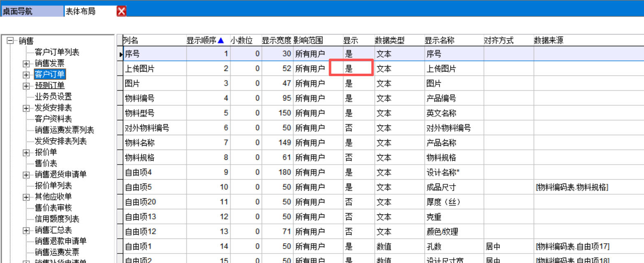Click the row indicator arrow beside 序号
Image resolution: width=644 pixels, height=263 pixels.
(x=121, y=54)
